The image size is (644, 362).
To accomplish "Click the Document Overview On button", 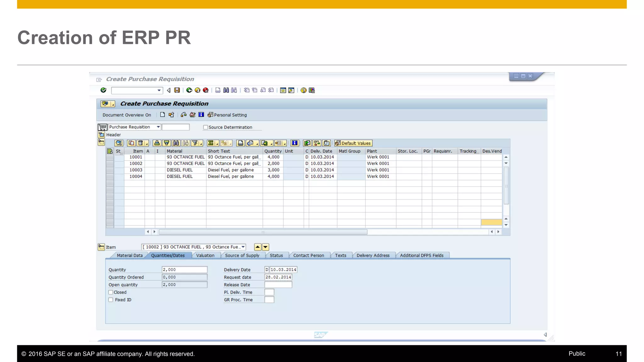I will point(127,115).
